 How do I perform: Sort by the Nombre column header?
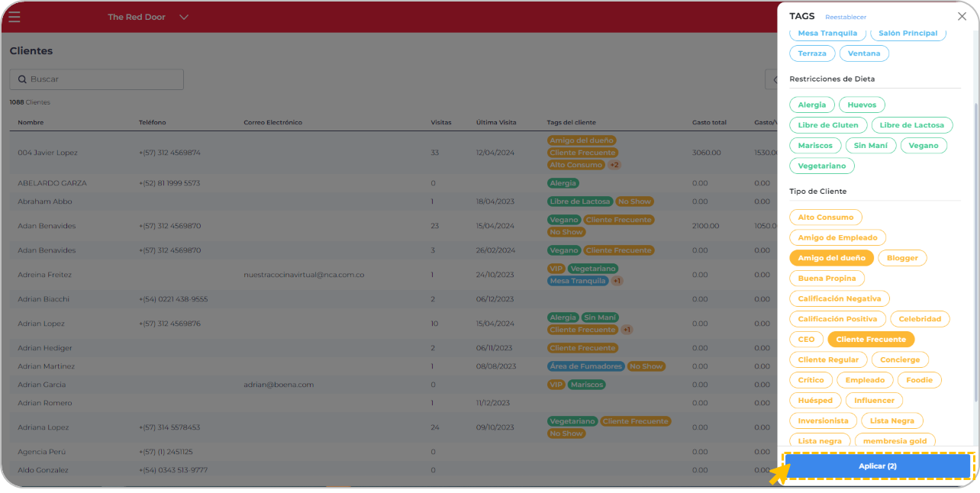[x=31, y=123]
